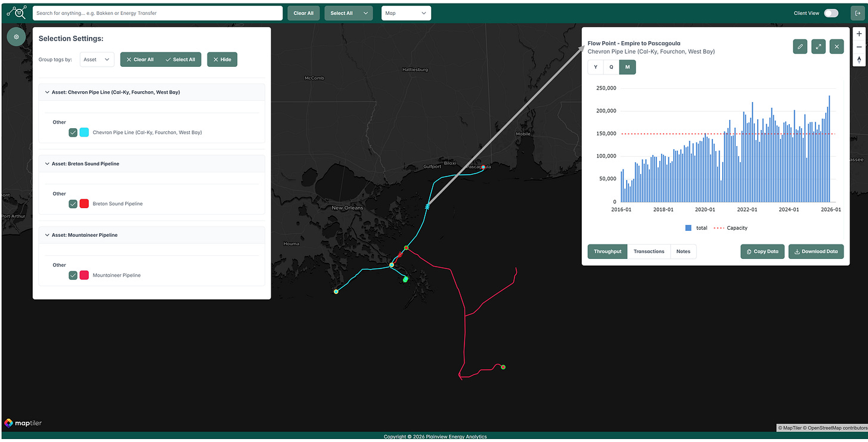The image size is (868, 442).
Task: Click Clear All in the top bar
Action: pos(303,13)
